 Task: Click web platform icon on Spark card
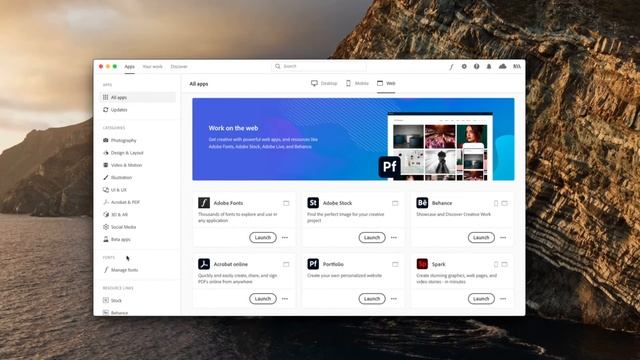(504, 264)
